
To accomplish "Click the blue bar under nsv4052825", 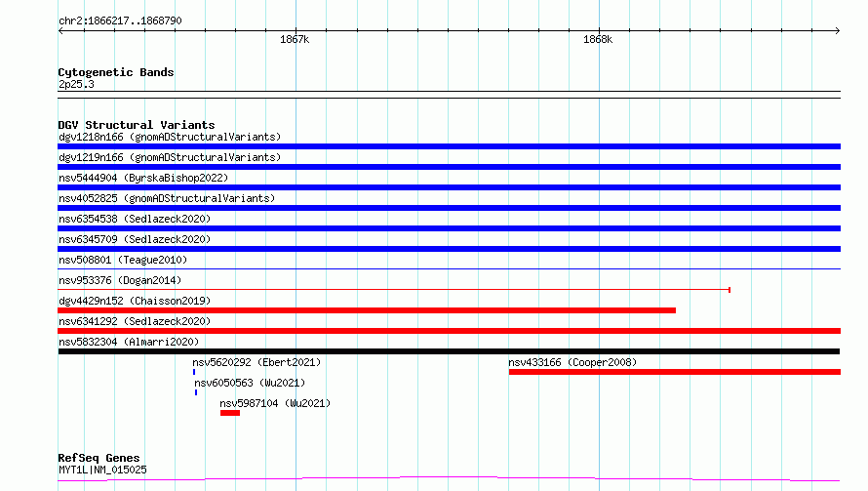I will click(449, 208).
